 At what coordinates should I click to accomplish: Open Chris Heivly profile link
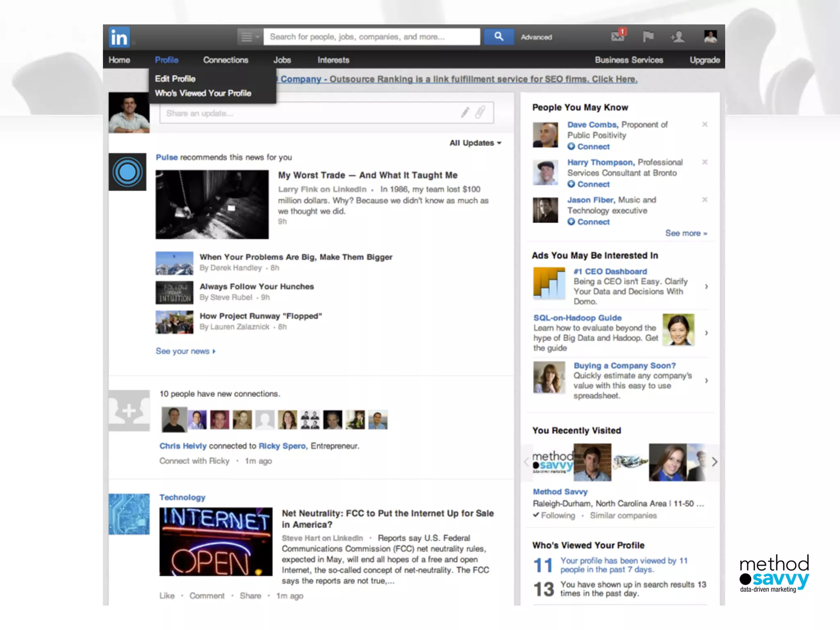[183, 446]
